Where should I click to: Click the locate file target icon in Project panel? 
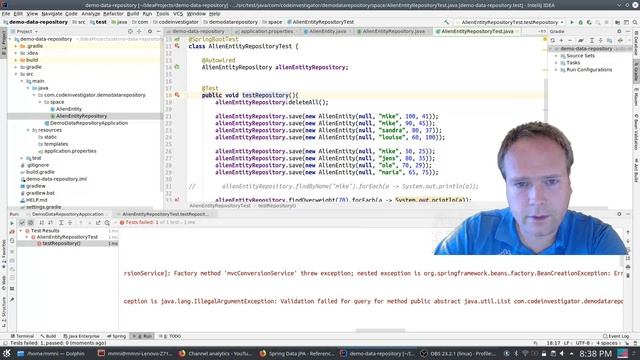[130, 31]
